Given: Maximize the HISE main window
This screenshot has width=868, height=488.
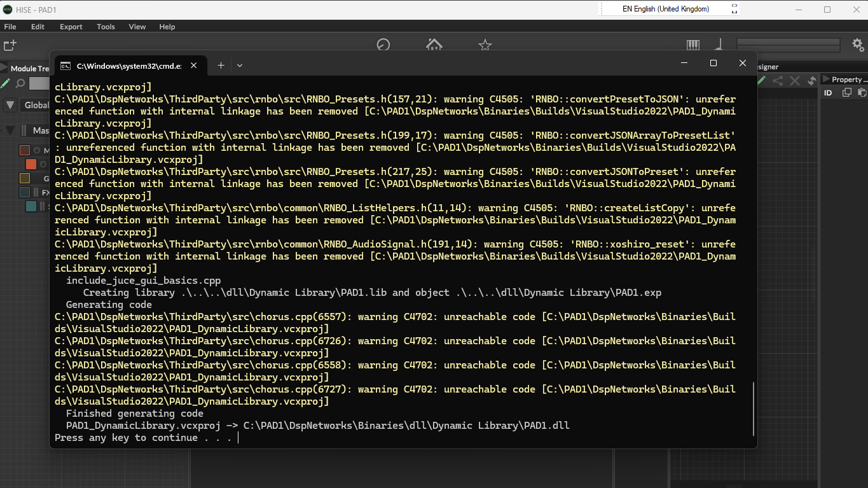Looking at the screenshot, I should (x=827, y=10).
